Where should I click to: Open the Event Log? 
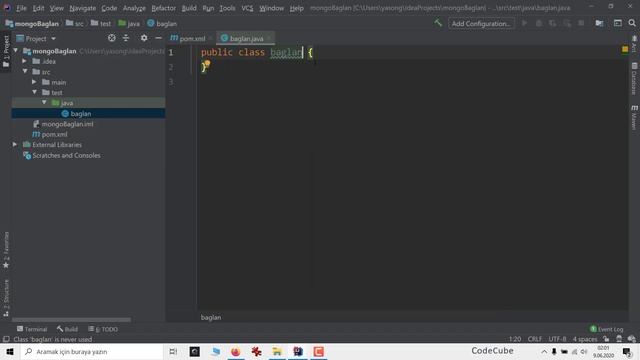coord(607,329)
